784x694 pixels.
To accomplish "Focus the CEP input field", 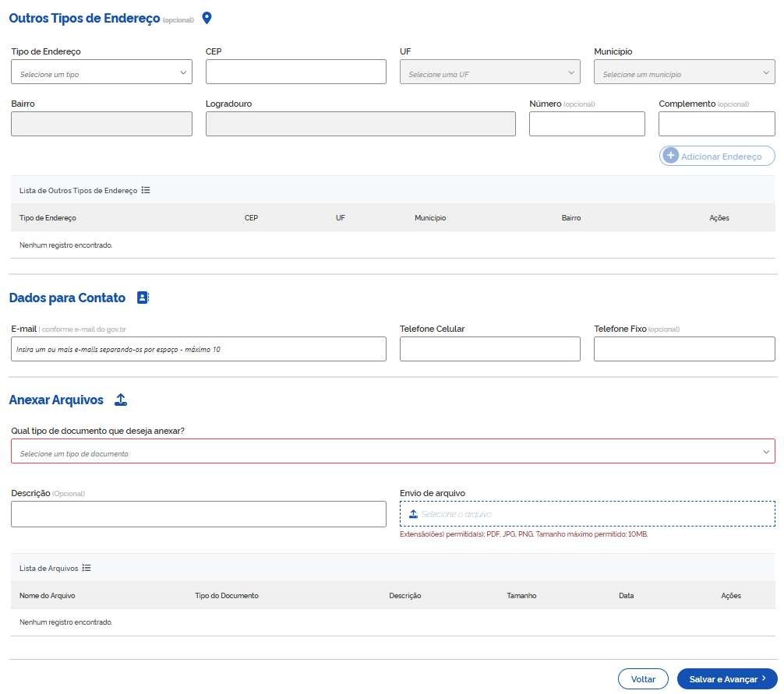I will pos(295,72).
